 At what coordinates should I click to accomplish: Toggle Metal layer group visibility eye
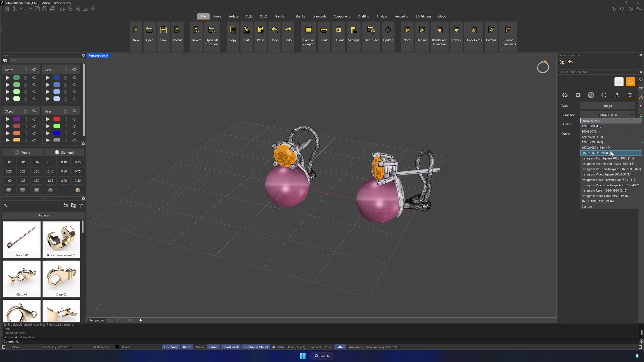point(34,70)
